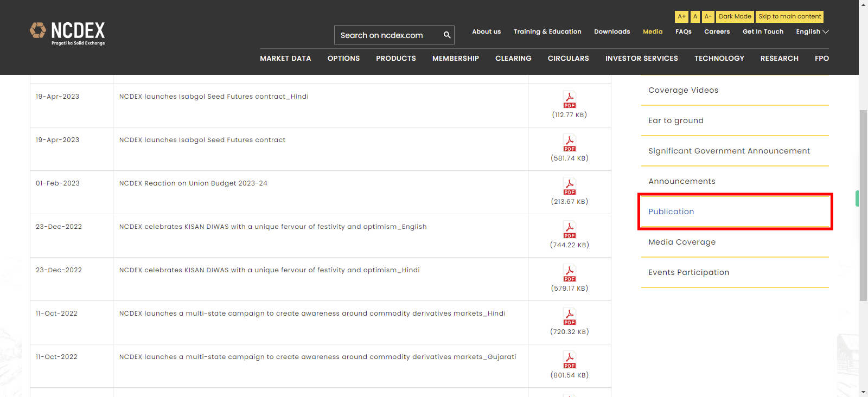Open PDF for Isabgol Seed Futures contract_Hindi
This screenshot has height=397, width=868.
click(x=570, y=100)
